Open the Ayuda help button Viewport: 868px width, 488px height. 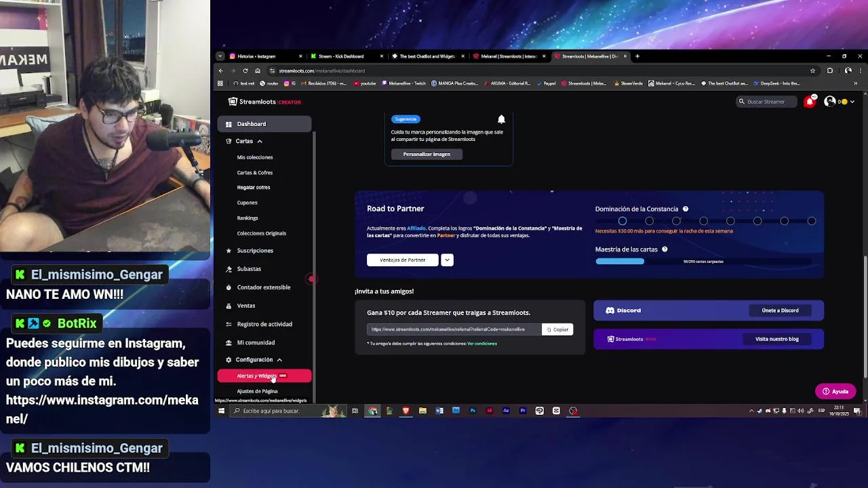[x=835, y=391]
